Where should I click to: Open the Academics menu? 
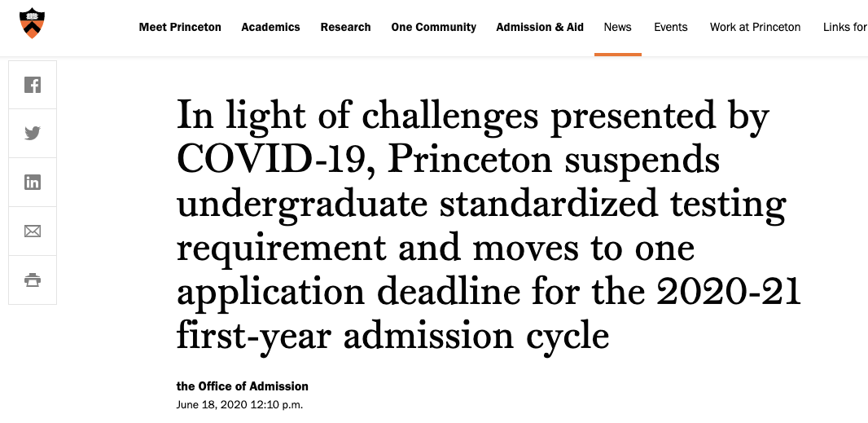coord(270,27)
